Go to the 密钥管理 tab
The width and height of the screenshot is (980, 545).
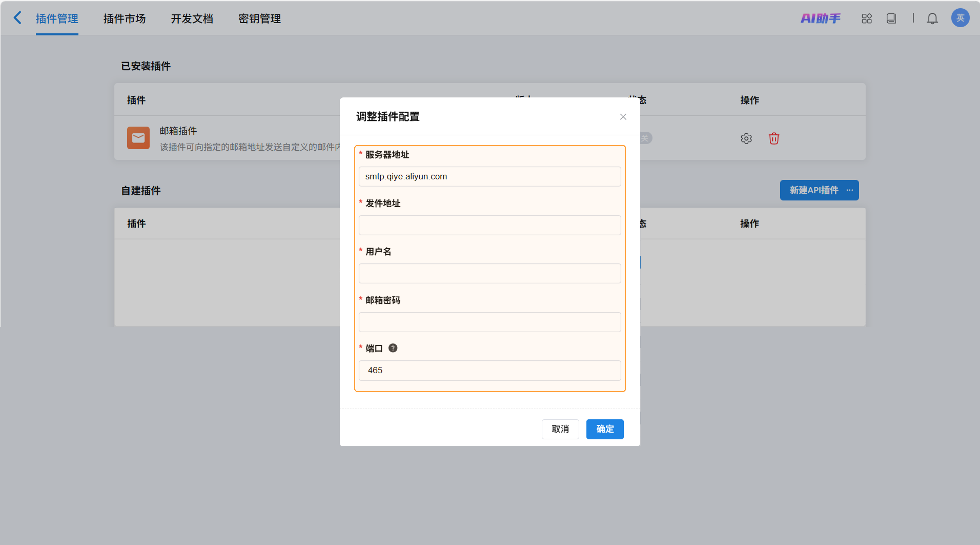[259, 19]
